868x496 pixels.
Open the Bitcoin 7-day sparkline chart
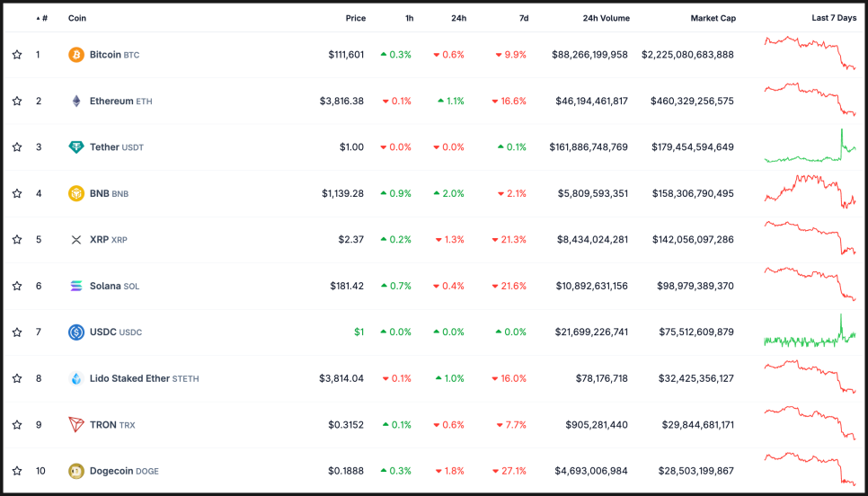point(810,53)
